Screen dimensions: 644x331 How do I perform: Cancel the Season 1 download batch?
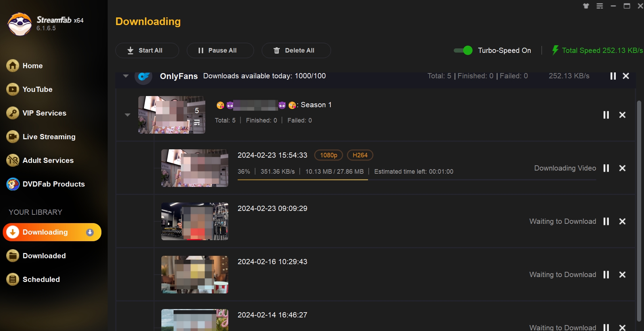click(622, 115)
